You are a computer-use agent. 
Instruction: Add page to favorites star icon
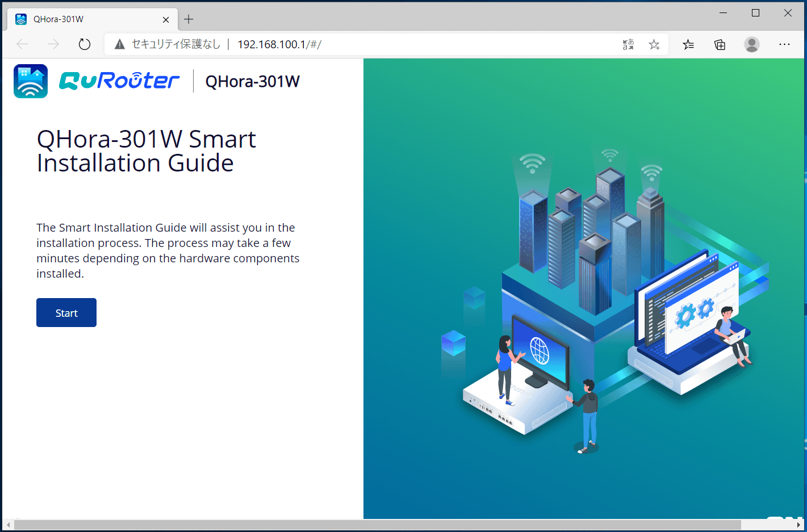click(654, 44)
